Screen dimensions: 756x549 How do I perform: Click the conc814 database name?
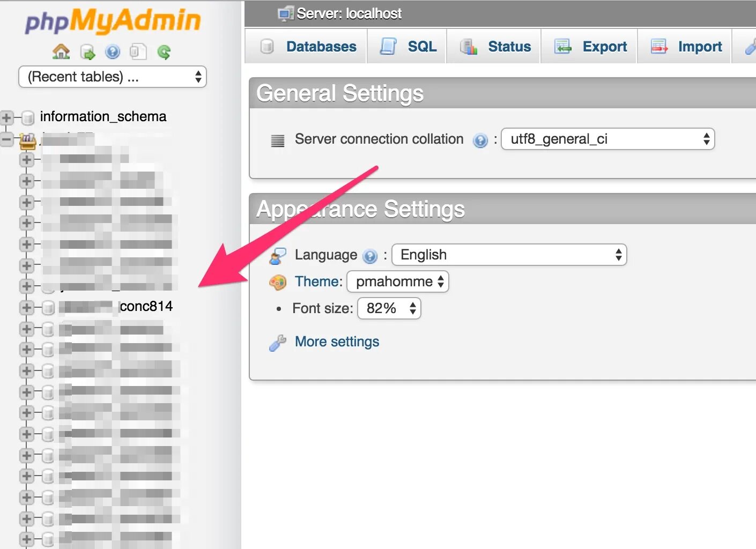coord(146,306)
